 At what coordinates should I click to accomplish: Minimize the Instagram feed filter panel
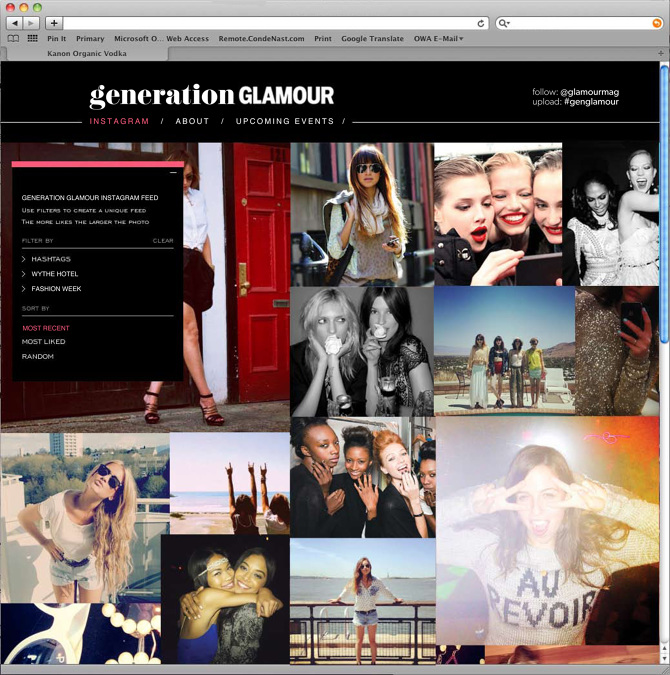click(x=173, y=173)
